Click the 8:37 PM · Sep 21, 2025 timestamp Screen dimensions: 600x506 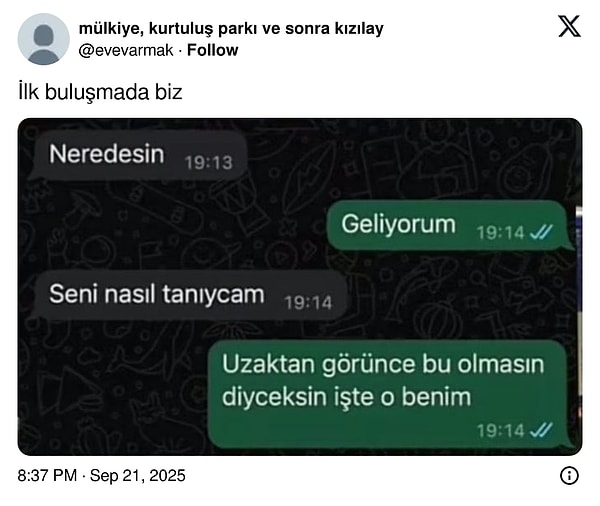tap(101, 476)
